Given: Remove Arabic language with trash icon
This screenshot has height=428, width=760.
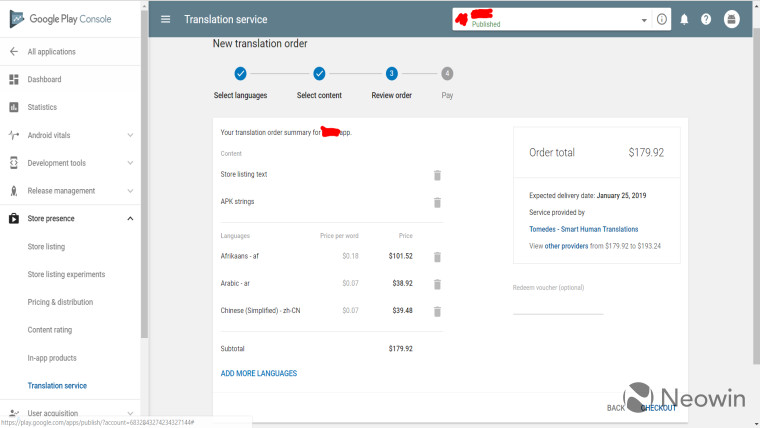Looking at the screenshot, I should [437, 284].
